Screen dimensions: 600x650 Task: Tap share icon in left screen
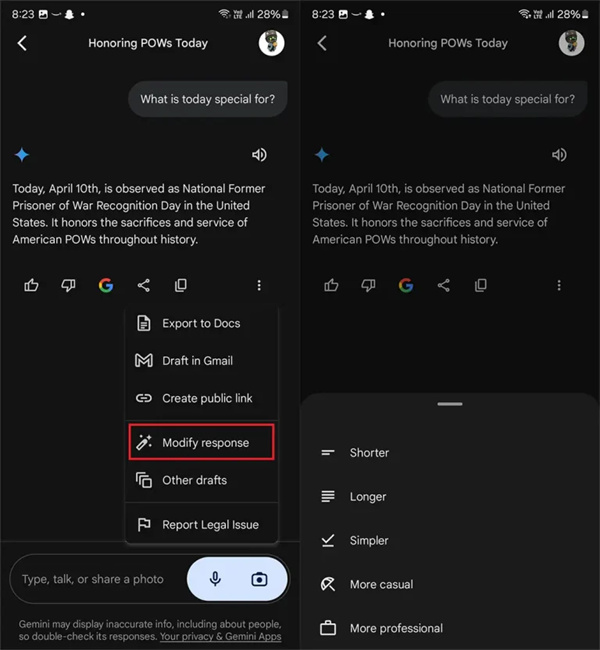click(143, 285)
